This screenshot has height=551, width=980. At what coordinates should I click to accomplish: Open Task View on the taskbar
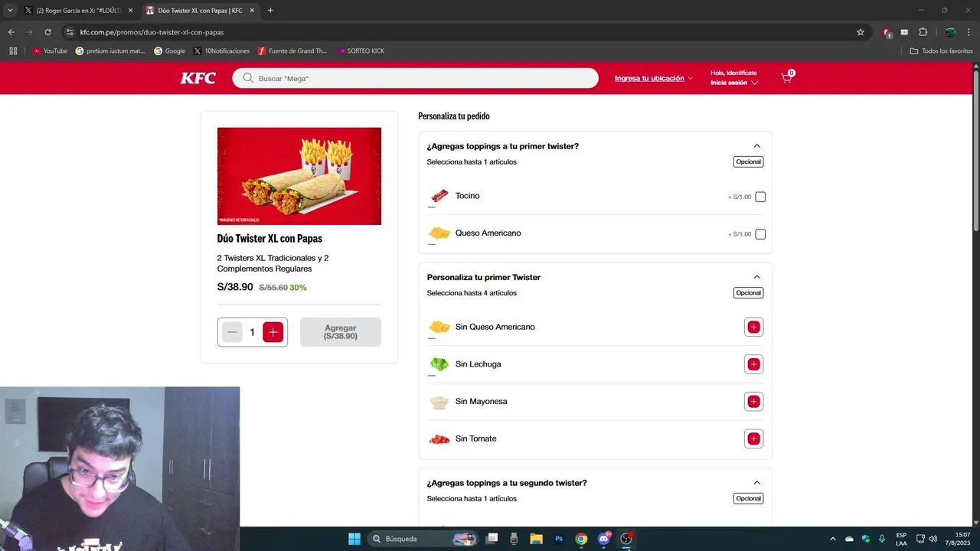tap(492, 539)
